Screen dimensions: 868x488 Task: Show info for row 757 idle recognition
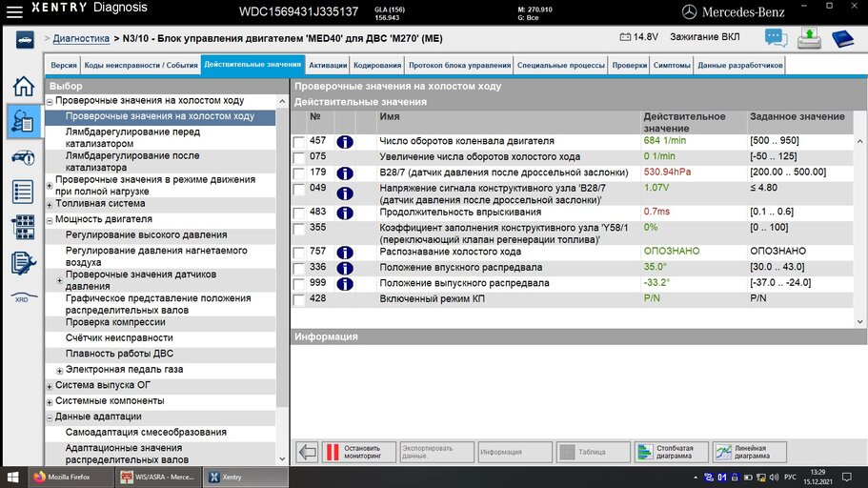coord(345,253)
